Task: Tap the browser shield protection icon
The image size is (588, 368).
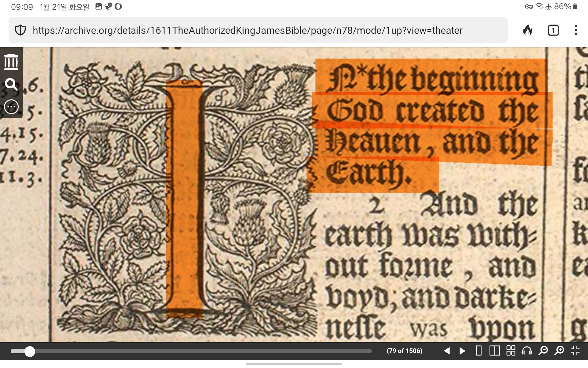Action: point(21,30)
